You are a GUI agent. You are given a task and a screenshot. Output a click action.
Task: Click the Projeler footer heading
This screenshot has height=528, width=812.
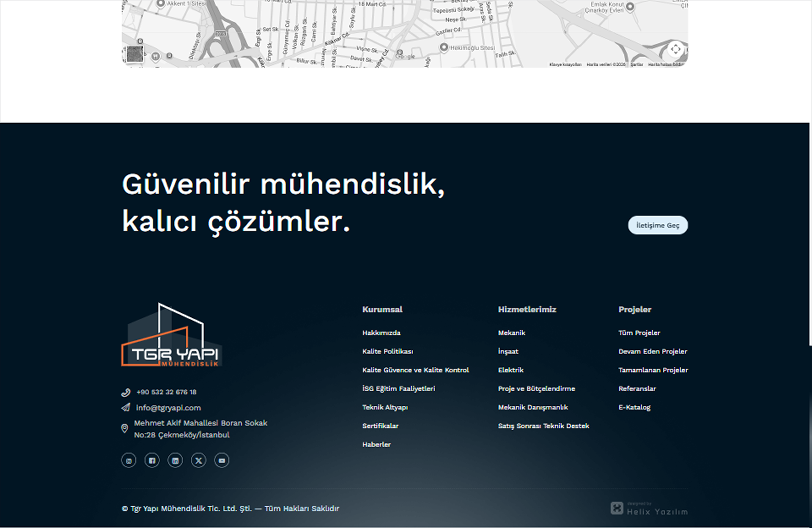point(635,309)
